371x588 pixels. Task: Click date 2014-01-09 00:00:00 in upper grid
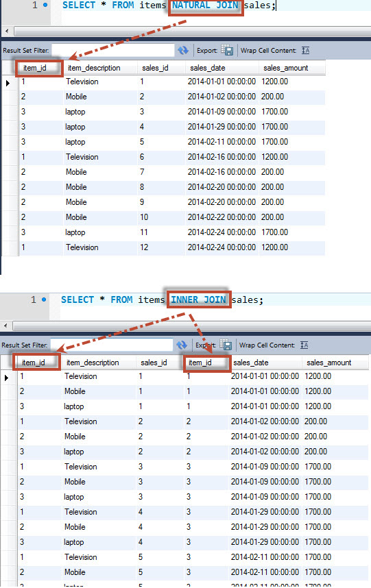click(x=222, y=112)
